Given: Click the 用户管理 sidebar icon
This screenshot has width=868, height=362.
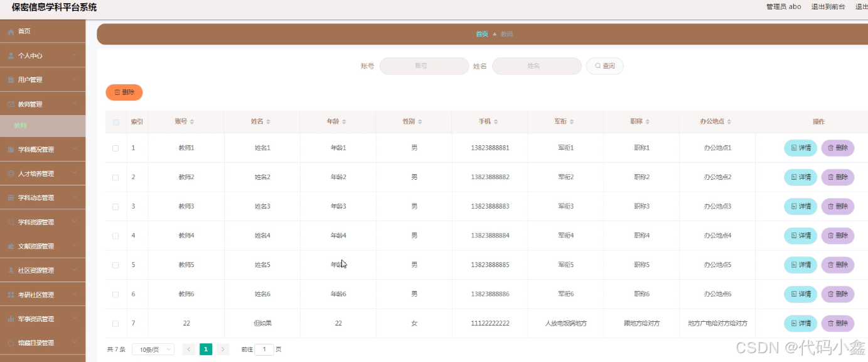Looking at the screenshot, I should click(11, 80).
